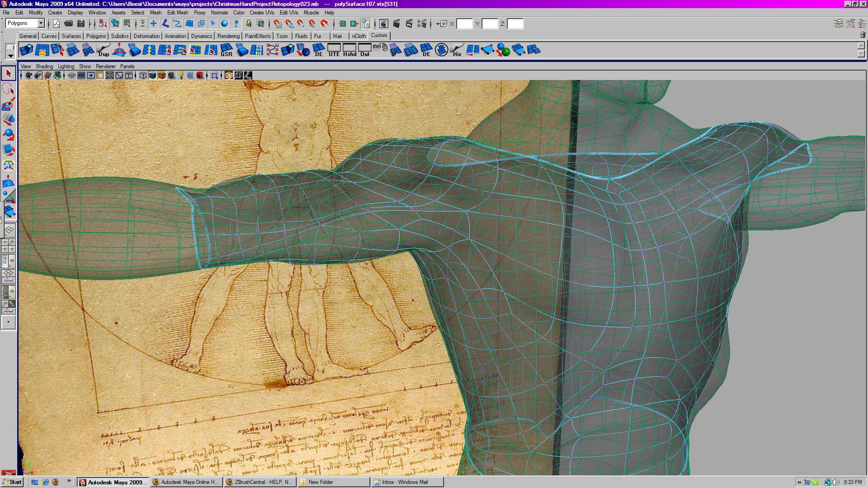
Task: Open the Normals menu
Action: tap(219, 13)
